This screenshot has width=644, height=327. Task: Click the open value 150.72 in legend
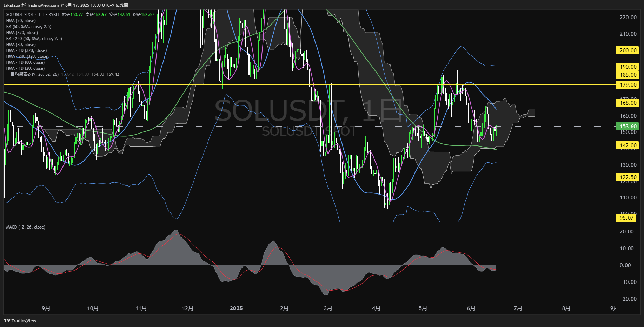pos(77,15)
